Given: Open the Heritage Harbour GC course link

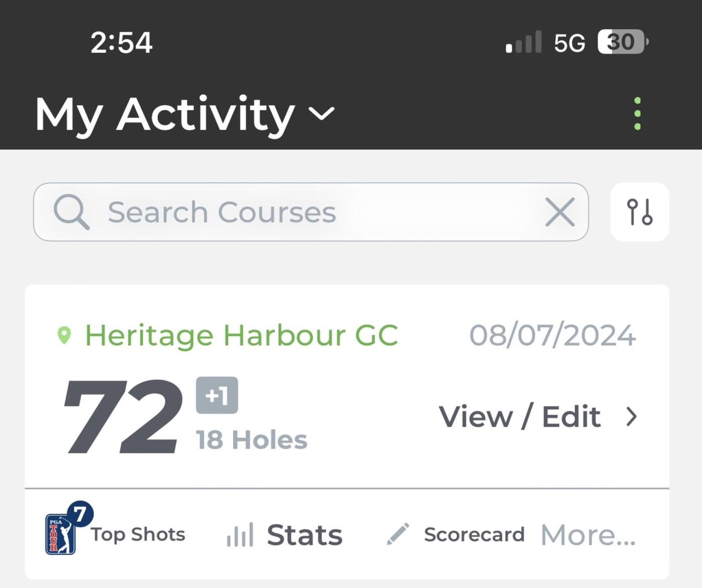Looking at the screenshot, I should point(241,335).
